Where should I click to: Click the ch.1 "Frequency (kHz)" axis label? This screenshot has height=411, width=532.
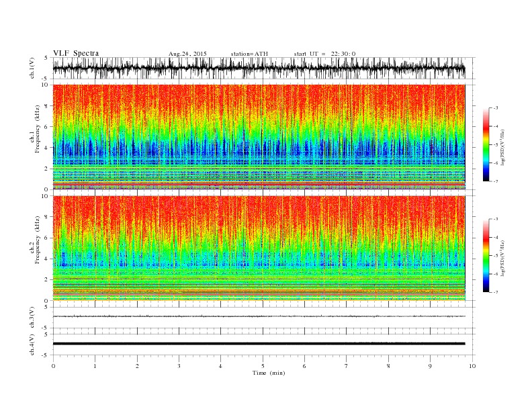pyautogui.click(x=38, y=129)
